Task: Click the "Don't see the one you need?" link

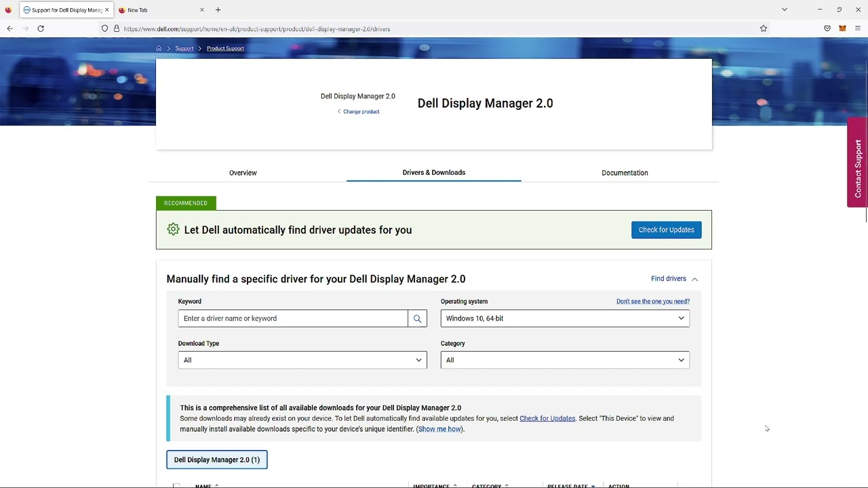Action: 653,302
